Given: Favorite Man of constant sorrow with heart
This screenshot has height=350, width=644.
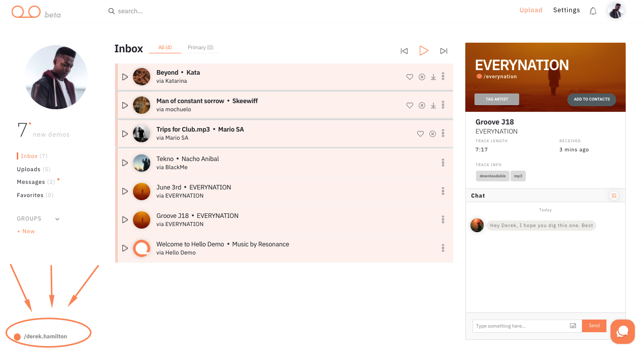Looking at the screenshot, I should coord(410,106).
